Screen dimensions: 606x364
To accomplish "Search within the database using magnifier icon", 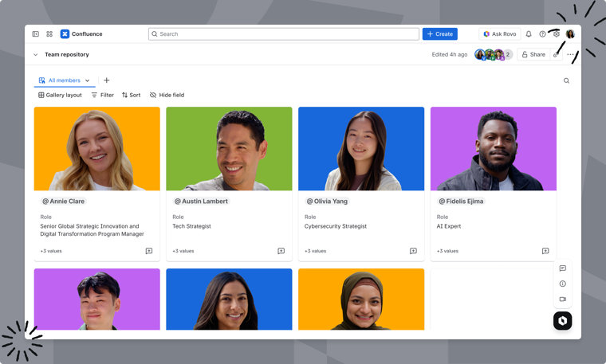I will pos(566,80).
